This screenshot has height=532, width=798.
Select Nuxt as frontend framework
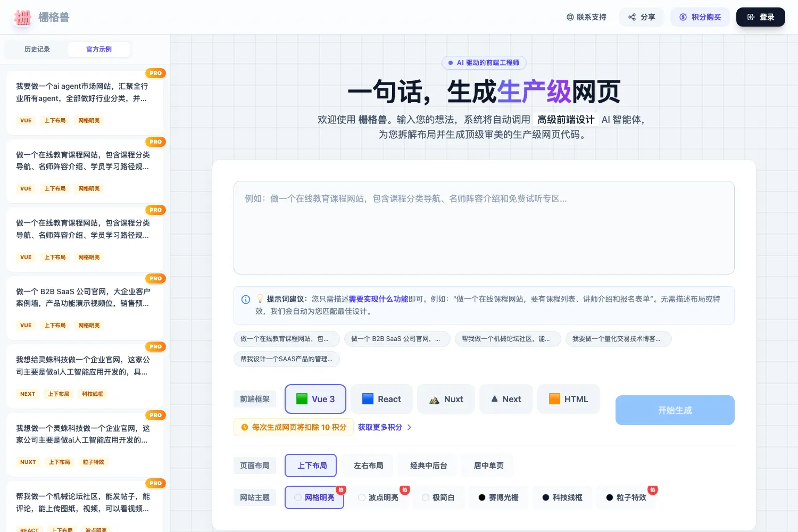click(x=446, y=399)
